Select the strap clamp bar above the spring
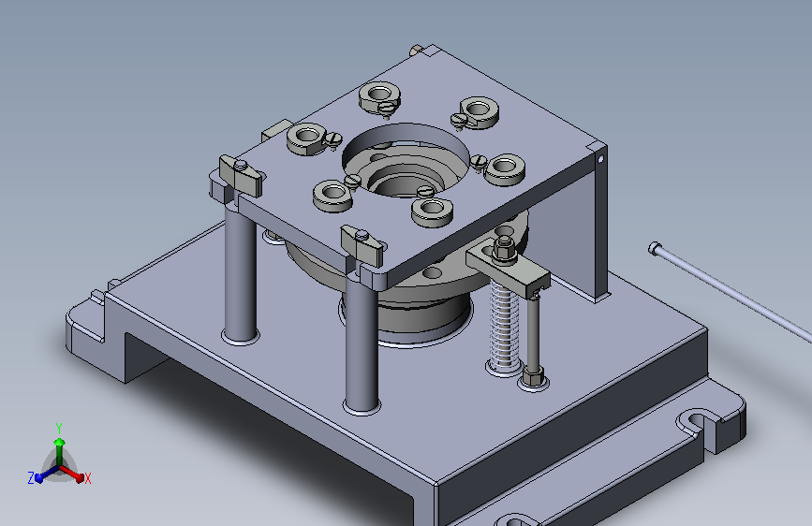The height and width of the screenshot is (526, 812). click(x=508, y=270)
